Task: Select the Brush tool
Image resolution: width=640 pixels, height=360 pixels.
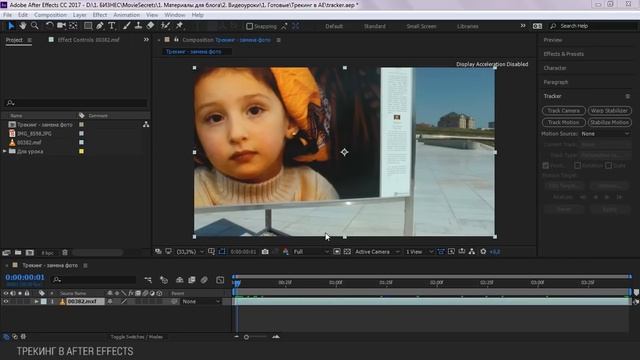Action: 127,26
